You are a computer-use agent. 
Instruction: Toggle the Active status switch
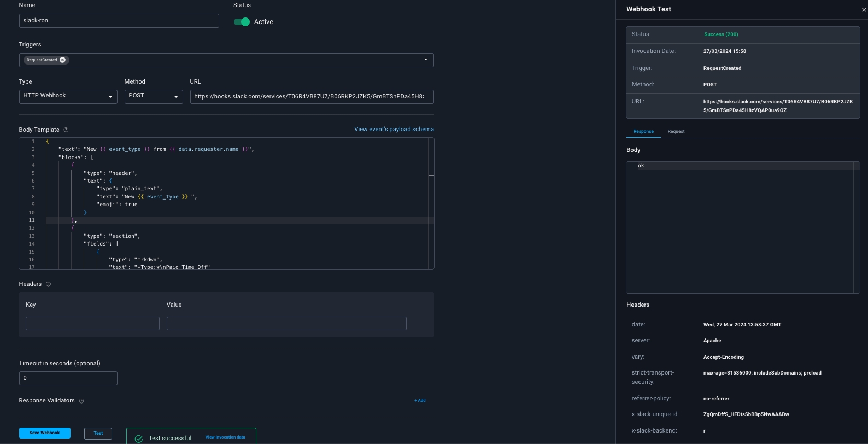pyautogui.click(x=242, y=22)
